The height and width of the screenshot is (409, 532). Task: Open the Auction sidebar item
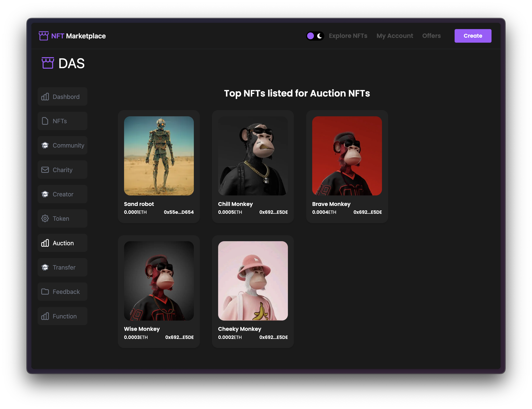pos(63,243)
